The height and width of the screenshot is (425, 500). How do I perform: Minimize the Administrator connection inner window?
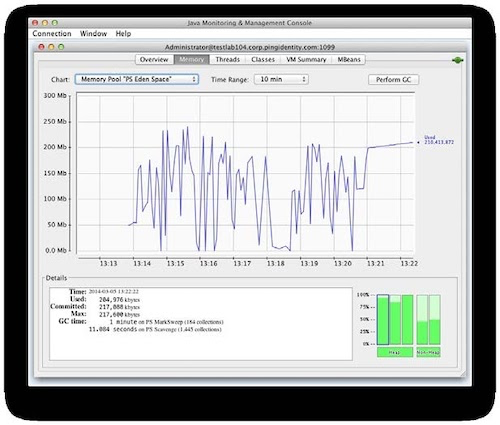point(51,47)
